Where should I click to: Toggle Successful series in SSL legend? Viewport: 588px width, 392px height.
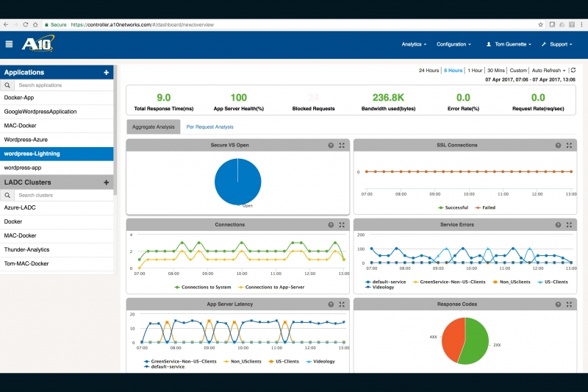point(453,207)
